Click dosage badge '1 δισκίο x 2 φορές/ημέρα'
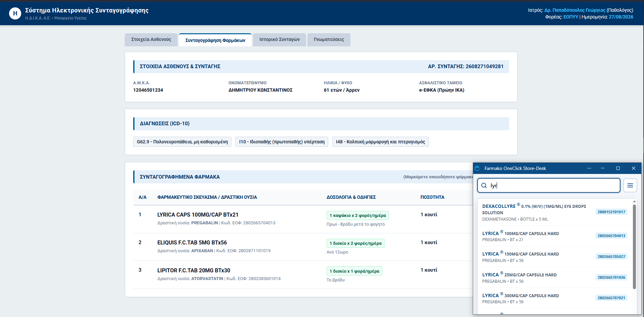This screenshot has width=644, height=317. [355, 243]
